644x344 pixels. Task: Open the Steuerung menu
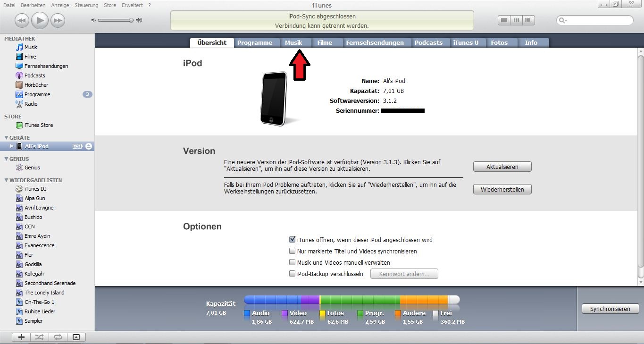(86, 5)
